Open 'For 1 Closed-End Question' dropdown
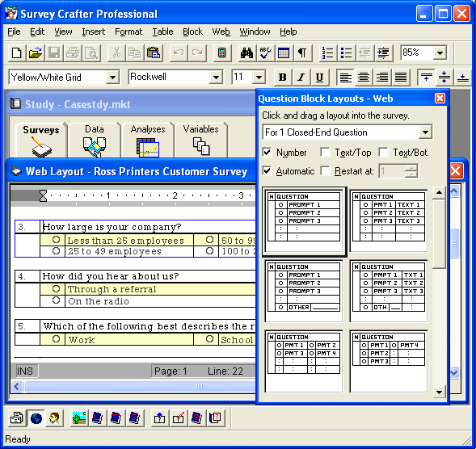This screenshot has width=476, height=449. pos(425,132)
